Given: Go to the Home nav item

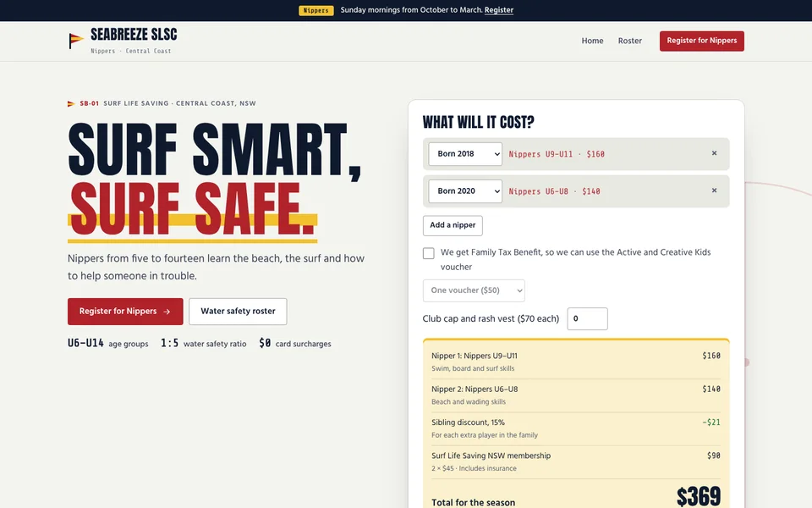Looking at the screenshot, I should tap(592, 41).
